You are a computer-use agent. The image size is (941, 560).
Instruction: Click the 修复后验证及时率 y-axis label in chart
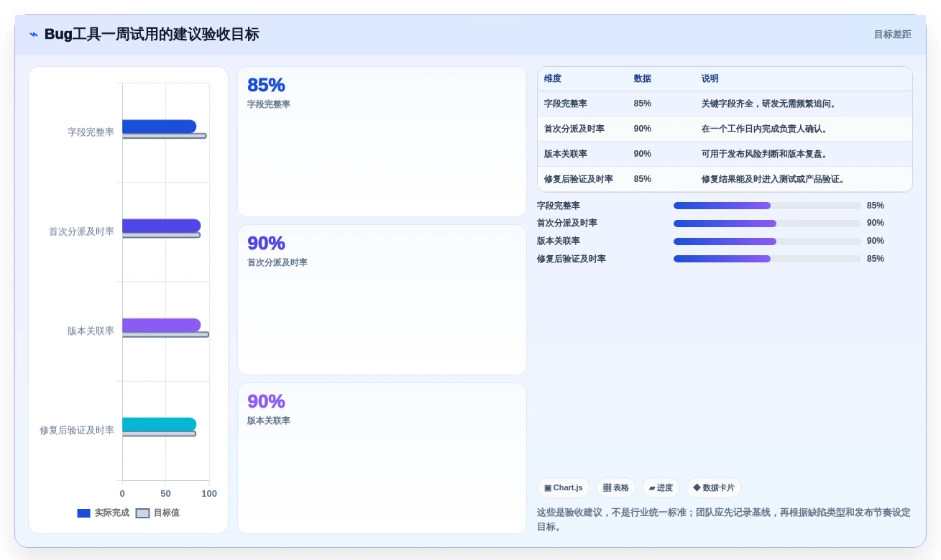pyautogui.click(x=77, y=430)
